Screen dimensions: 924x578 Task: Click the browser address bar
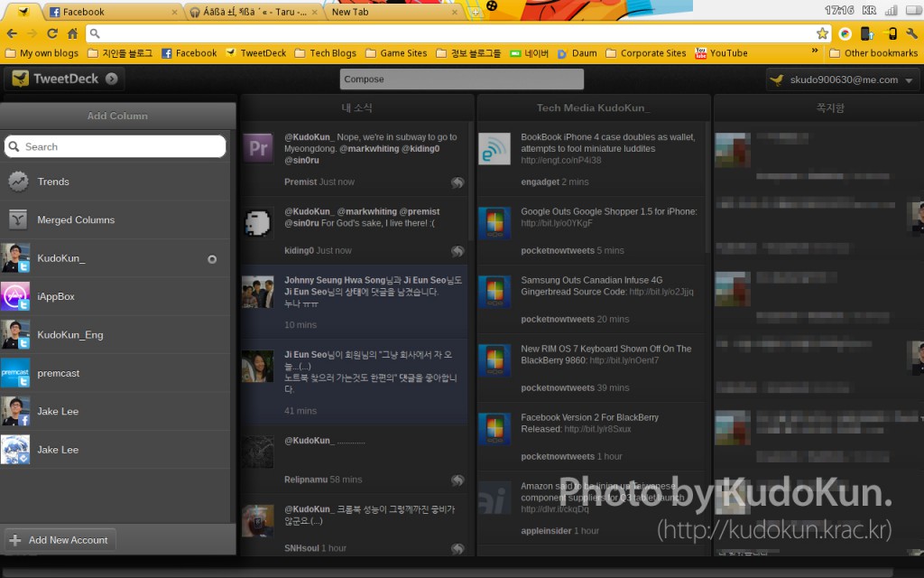click(x=458, y=33)
